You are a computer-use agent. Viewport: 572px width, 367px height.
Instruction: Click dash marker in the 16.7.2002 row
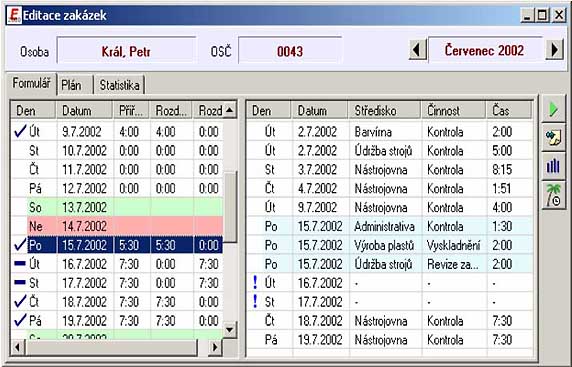coord(20,264)
